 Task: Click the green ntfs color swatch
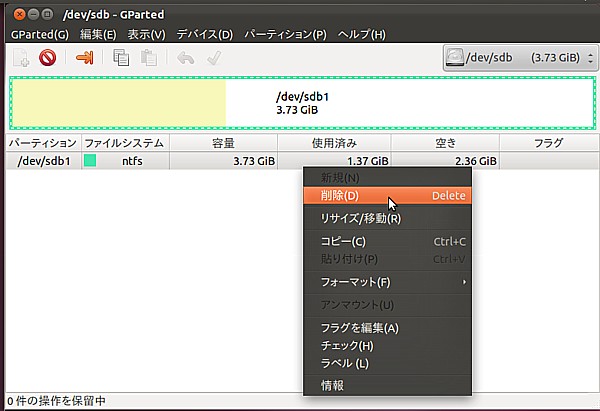tap(90, 161)
